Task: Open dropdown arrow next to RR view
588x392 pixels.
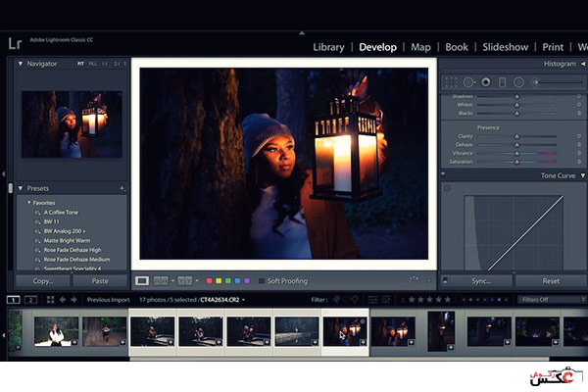Action: [172, 280]
